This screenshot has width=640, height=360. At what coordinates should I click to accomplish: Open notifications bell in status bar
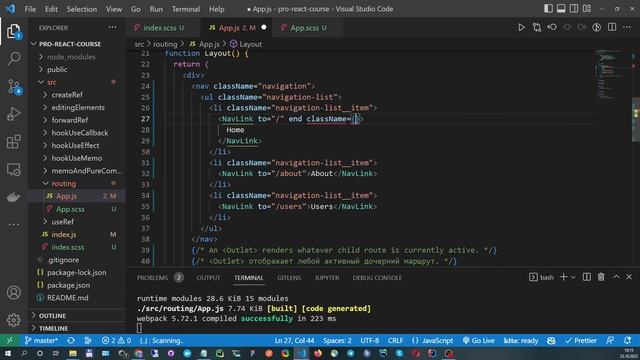(627, 340)
